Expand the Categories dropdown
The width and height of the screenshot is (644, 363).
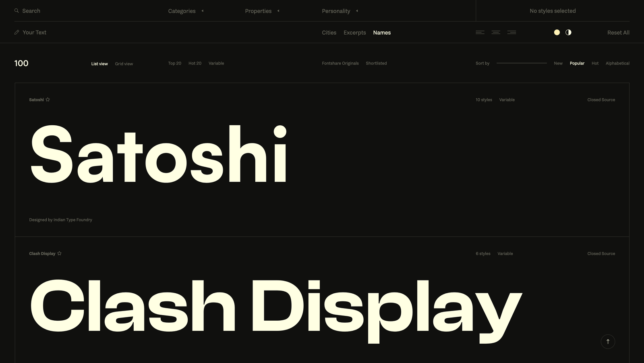[186, 11]
